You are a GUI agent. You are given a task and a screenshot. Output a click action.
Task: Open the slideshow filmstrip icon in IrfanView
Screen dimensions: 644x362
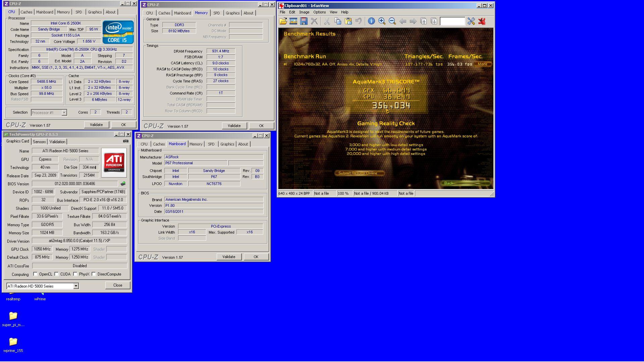pos(293,21)
